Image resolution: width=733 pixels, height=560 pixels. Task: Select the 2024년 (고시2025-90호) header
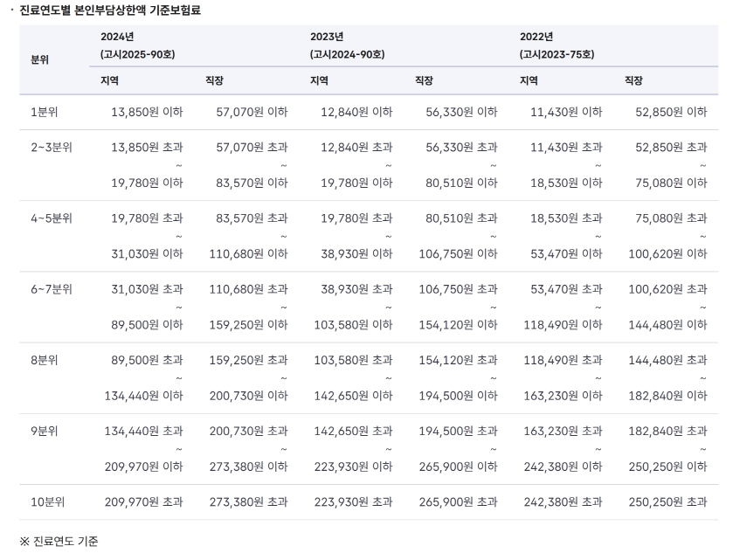pyautogui.click(x=137, y=45)
